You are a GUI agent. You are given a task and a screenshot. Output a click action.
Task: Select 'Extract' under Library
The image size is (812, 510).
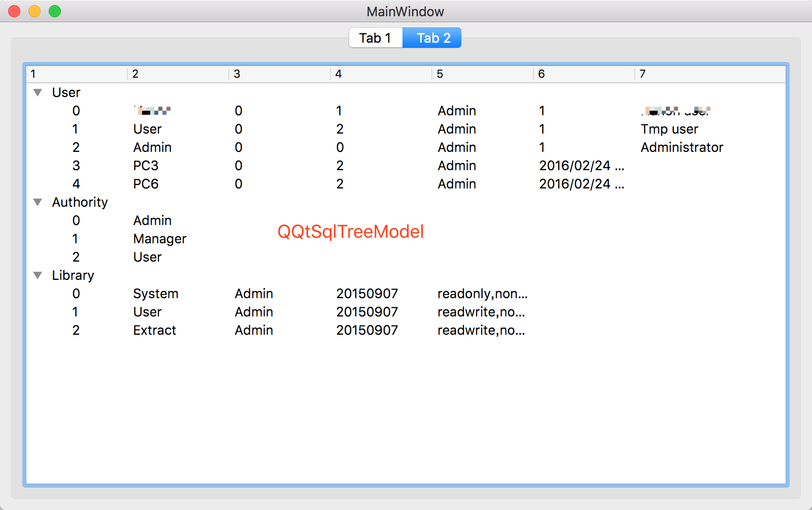[x=154, y=330]
